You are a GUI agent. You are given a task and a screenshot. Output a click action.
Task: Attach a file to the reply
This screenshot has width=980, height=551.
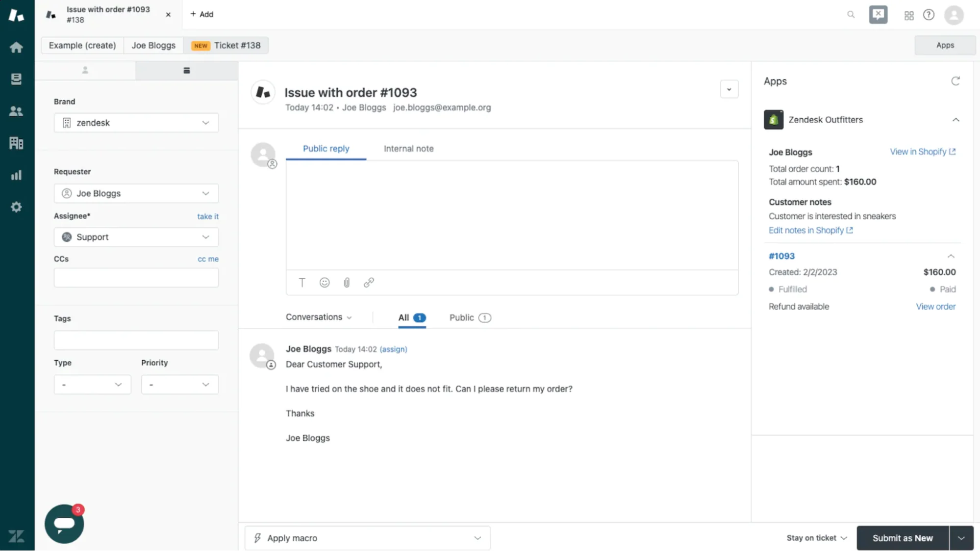pos(347,282)
